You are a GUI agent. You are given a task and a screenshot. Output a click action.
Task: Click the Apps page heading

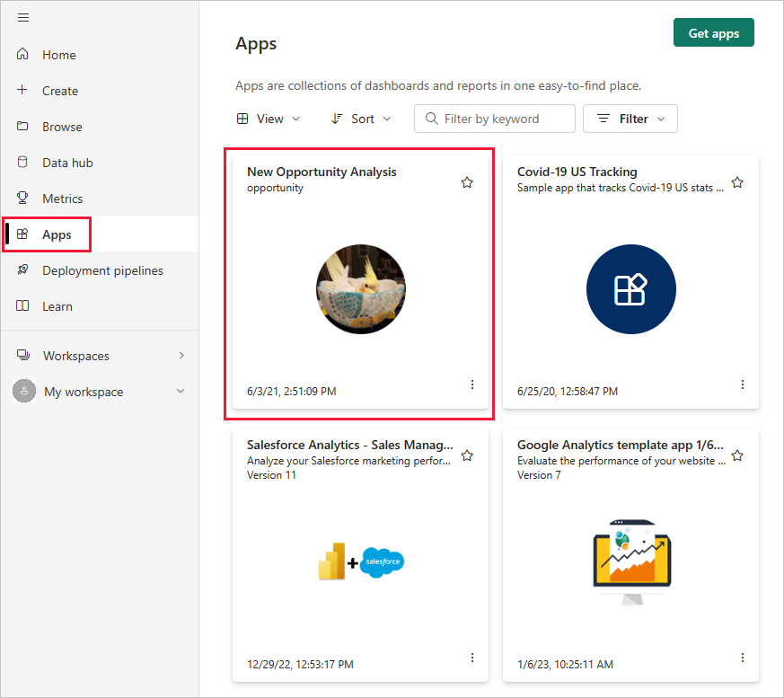[x=256, y=45]
